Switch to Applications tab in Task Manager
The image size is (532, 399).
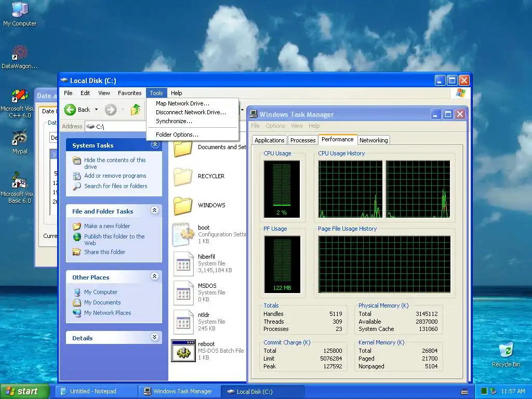pos(270,140)
